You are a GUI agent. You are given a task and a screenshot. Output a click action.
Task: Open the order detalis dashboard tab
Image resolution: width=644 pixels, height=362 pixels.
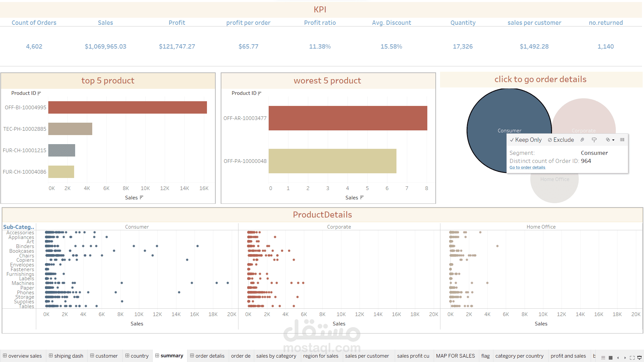click(207, 356)
